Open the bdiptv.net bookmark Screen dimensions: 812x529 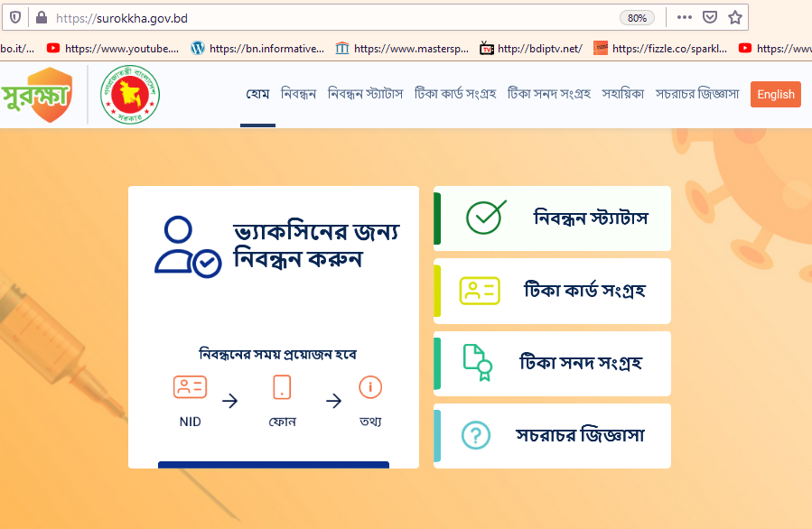531,49
